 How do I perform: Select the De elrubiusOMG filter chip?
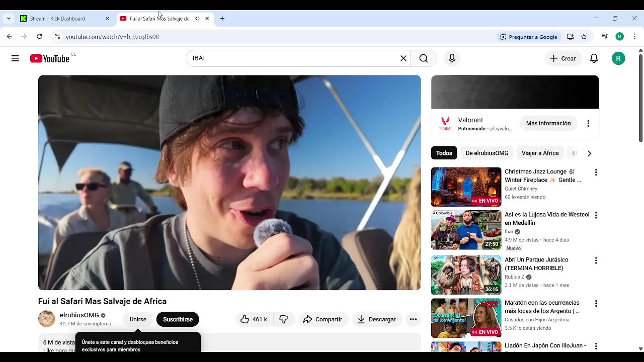click(487, 153)
